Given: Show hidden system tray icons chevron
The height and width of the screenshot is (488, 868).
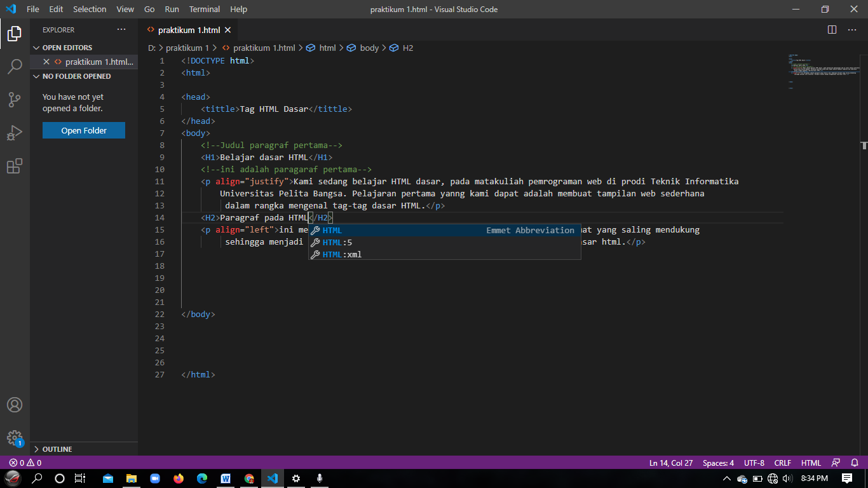Looking at the screenshot, I should (727, 478).
